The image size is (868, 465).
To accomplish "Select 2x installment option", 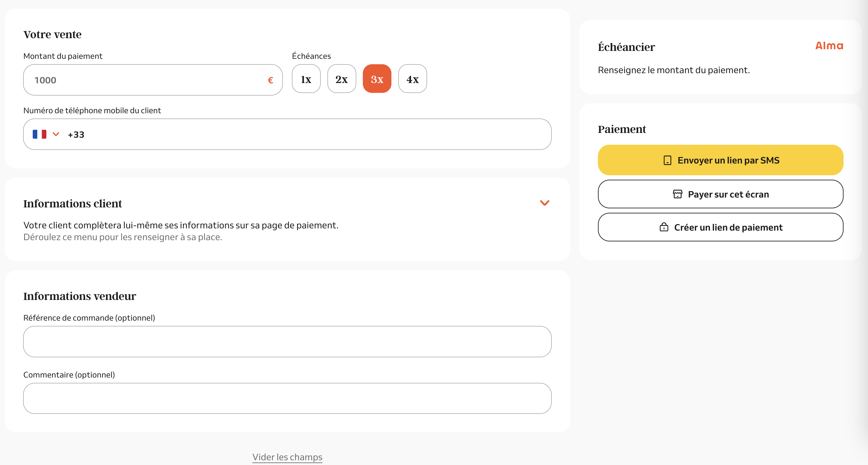I will click(x=341, y=79).
